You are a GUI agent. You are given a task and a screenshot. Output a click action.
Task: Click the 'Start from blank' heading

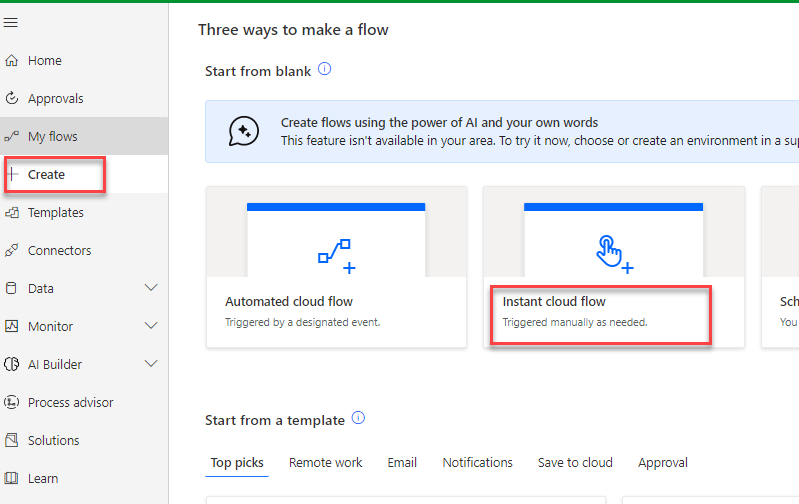point(258,71)
